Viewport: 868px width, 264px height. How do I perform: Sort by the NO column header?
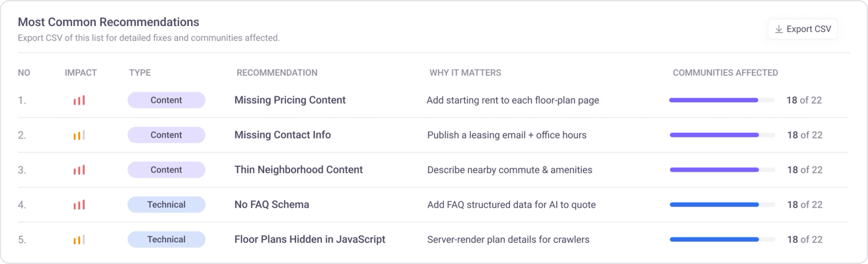pos(24,73)
